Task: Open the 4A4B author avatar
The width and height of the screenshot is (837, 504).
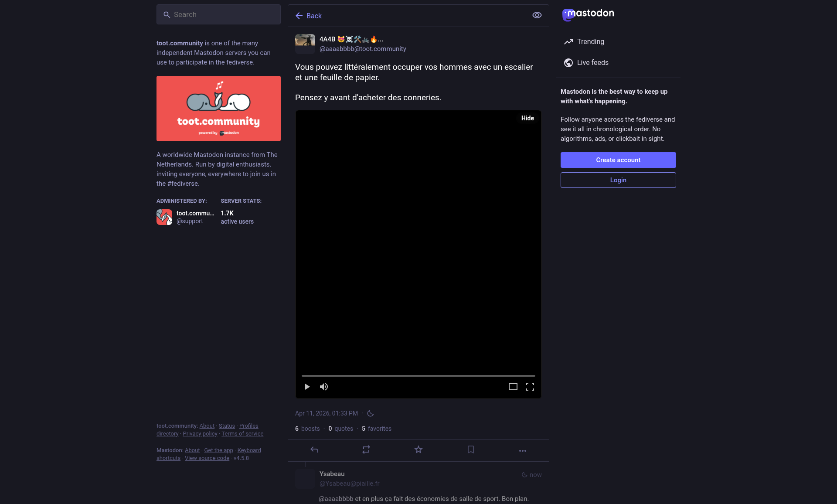Action: 305,44
